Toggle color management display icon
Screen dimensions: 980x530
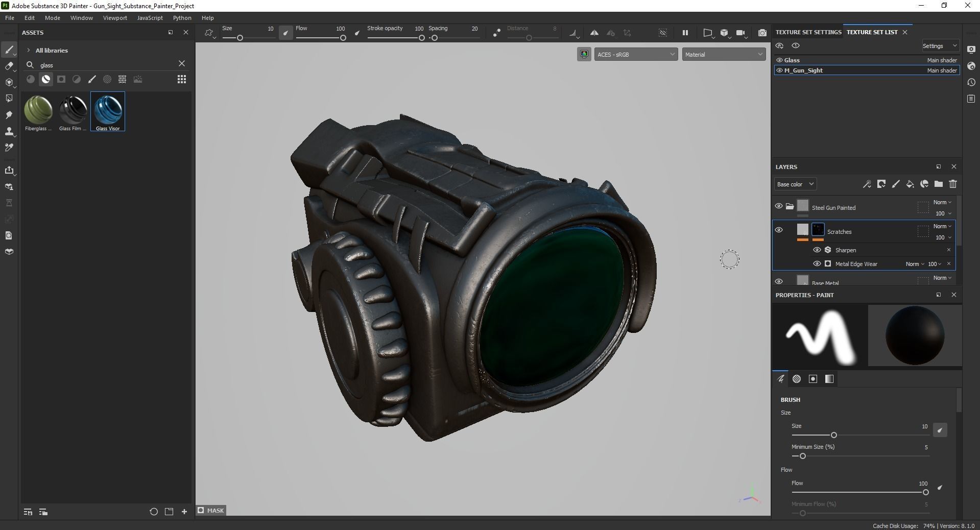pos(584,54)
